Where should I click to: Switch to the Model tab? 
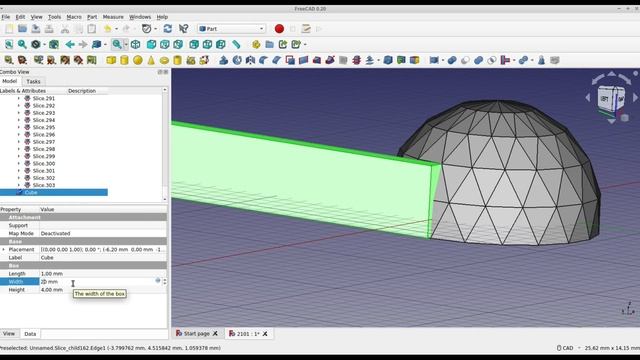tap(10, 81)
